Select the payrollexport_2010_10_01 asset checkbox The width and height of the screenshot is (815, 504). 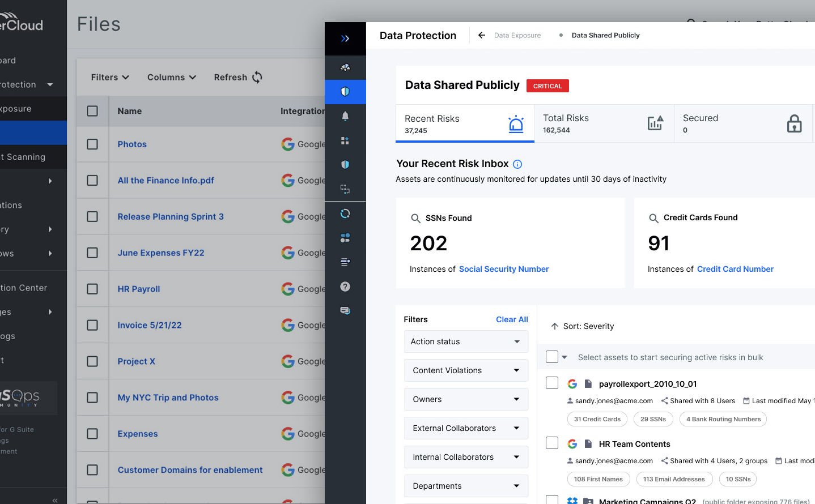pos(552,383)
